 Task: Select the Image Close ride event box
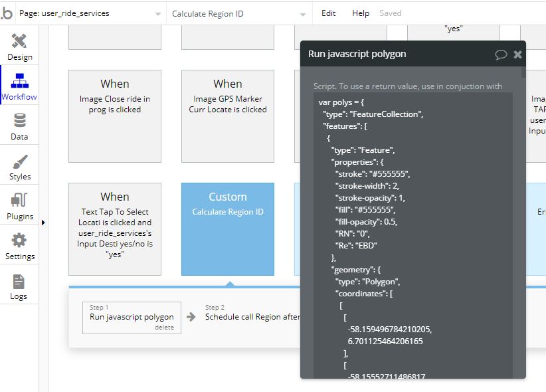tap(115, 116)
